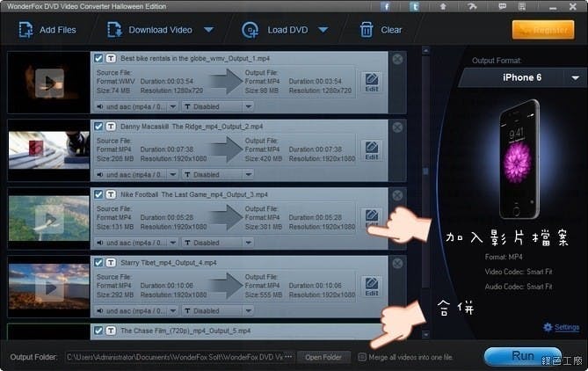Click the iPhone 6 device preview image
Image resolution: width=588 pixels, height=371 pixels.
(x=519, y=158)
